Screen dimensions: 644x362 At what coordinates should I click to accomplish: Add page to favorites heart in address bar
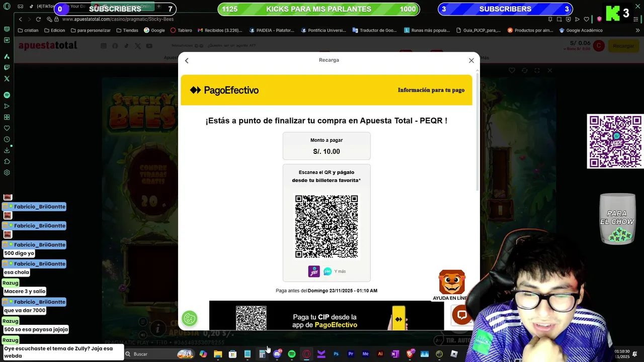pyautogui.click(x=586, y=19)
